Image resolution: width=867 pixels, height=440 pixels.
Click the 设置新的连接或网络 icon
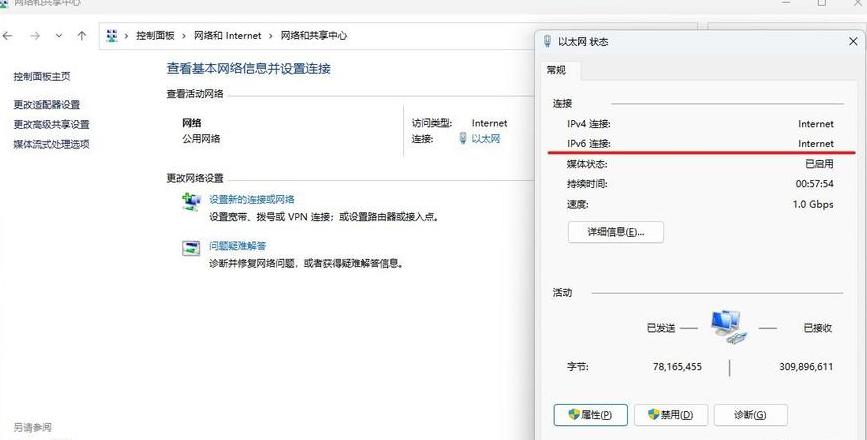pos(191,202)
